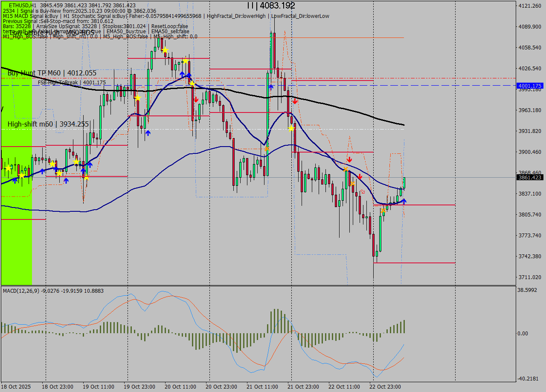Click the blue 4001.175 price label on axis
The width and height of the screenshot is (546, 392).
(x=530, y=86)
